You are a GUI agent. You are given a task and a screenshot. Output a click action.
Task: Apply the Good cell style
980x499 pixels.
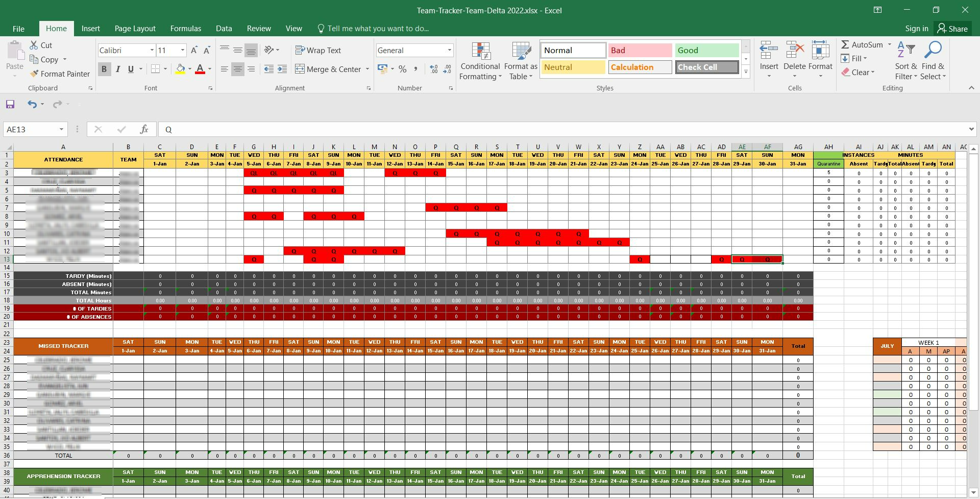point(706,50)
